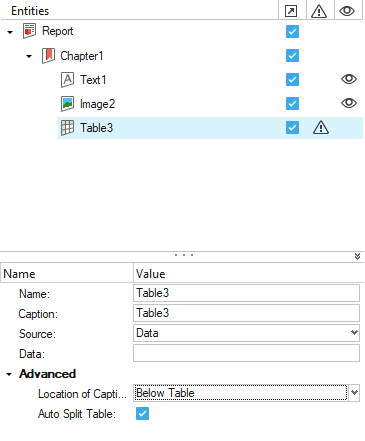Click the Table3 grid icon
Image resolution: width=365 pixels, height=441 pixels.
67,128
